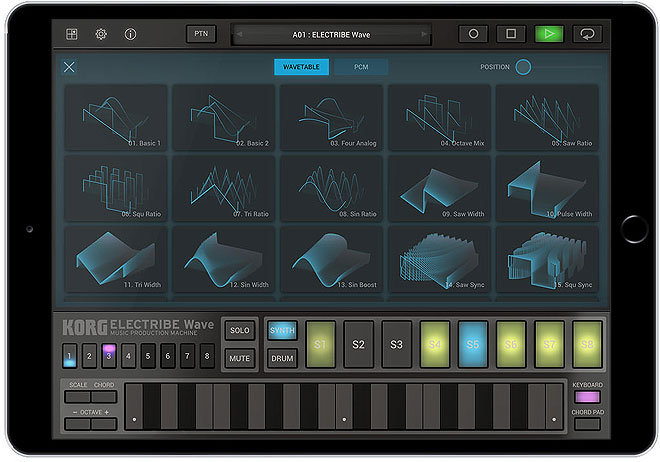This screenshot has width=660, height=462.
Task: Show the info panel
Action: click(130, 34)
